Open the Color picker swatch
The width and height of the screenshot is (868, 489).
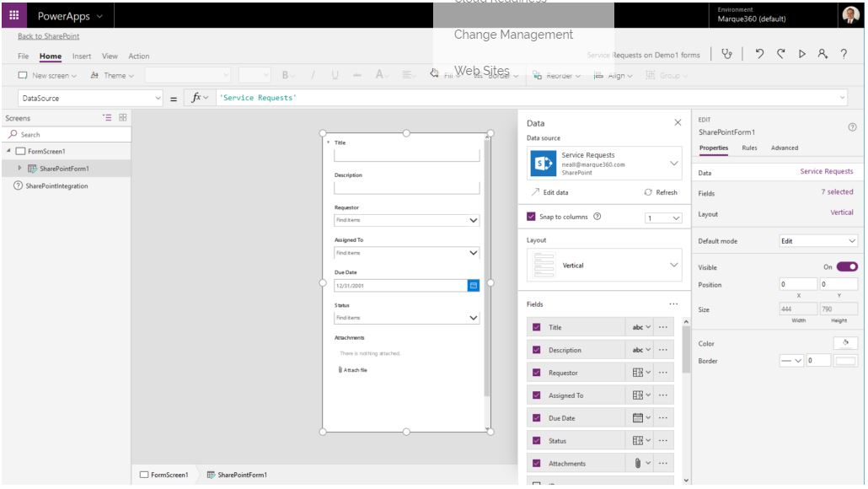[x=845, y=343]
